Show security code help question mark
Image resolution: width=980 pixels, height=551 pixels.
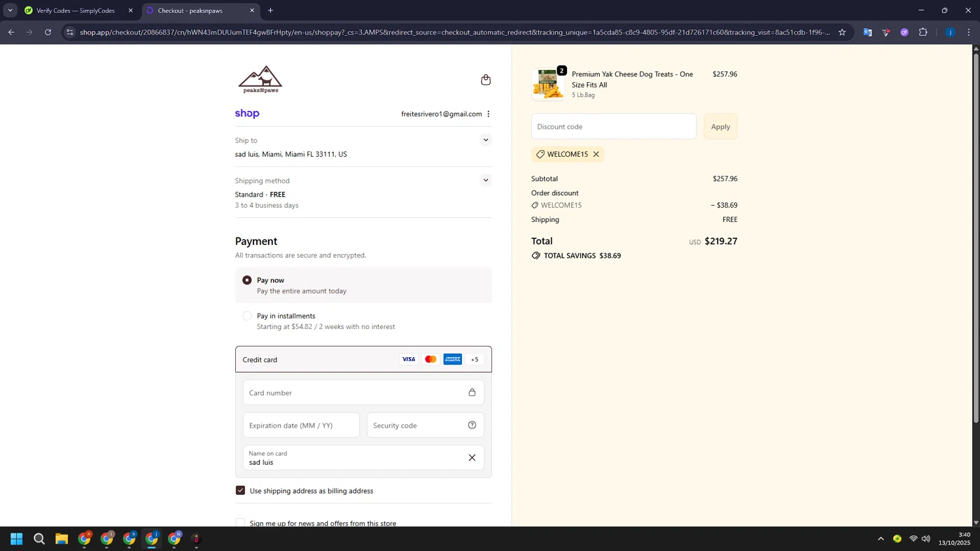click(472, 425)
